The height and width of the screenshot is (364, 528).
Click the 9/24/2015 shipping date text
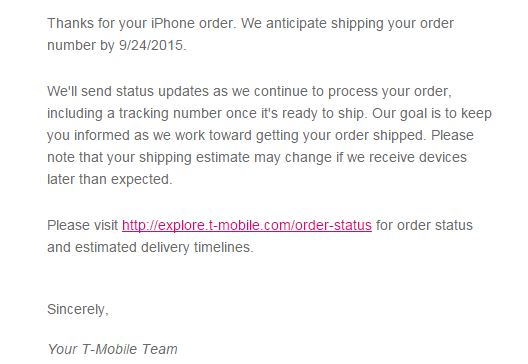pyautogui.click(x=152, y=45)
